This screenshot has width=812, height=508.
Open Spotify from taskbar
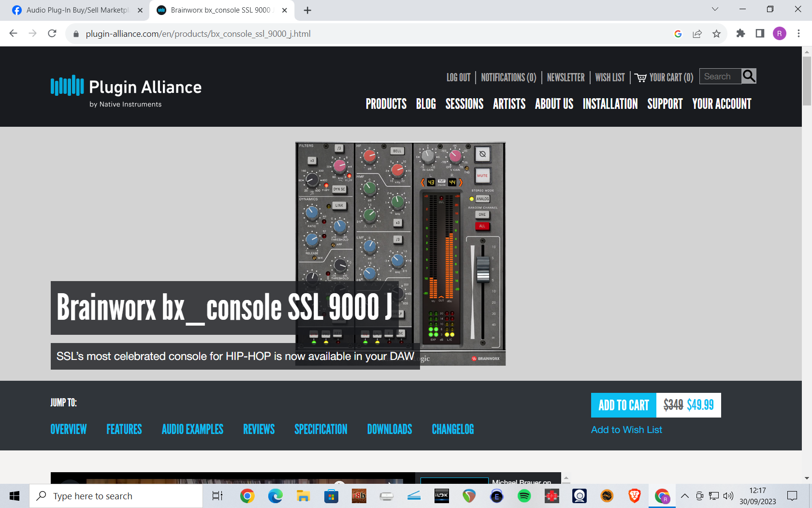coord(524,496)
